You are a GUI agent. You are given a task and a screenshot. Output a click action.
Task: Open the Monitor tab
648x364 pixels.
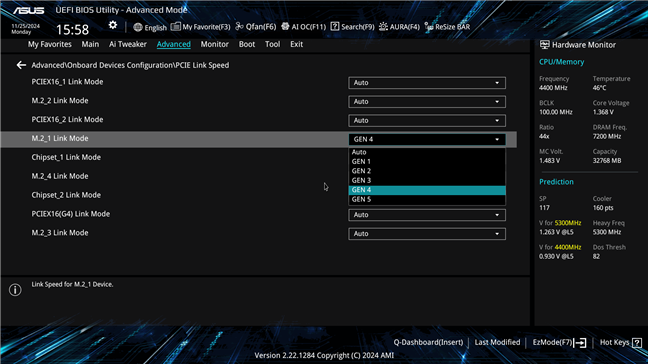214,44
